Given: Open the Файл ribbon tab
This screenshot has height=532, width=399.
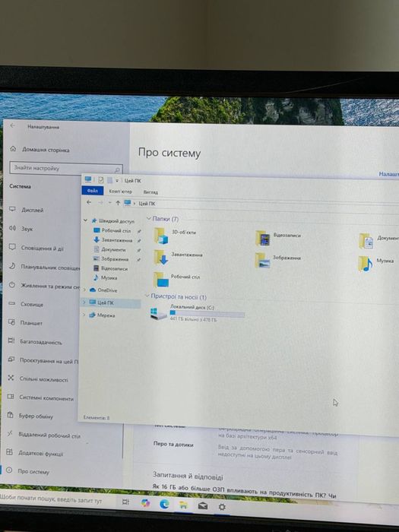Looking at the screenshot, I should [92, 191].
